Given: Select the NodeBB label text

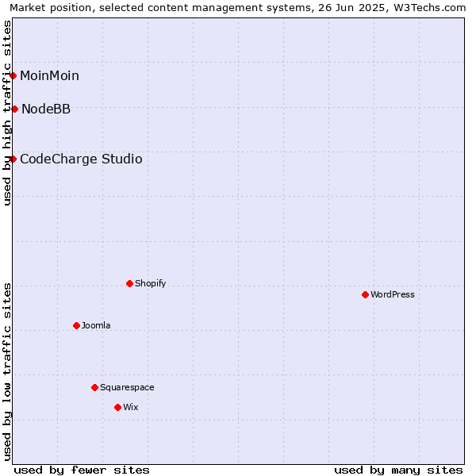Looking at the screenshot, I should pyautogui.click(x=46, y=109).
